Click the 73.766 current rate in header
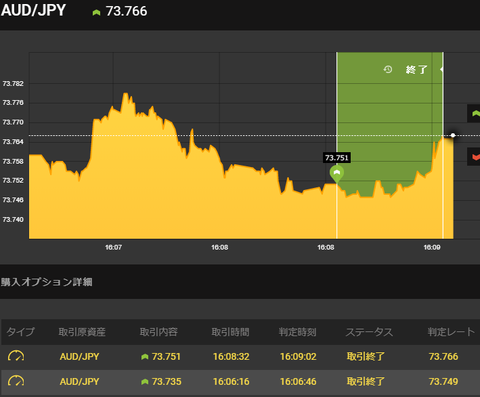 [x=126, y=11]
